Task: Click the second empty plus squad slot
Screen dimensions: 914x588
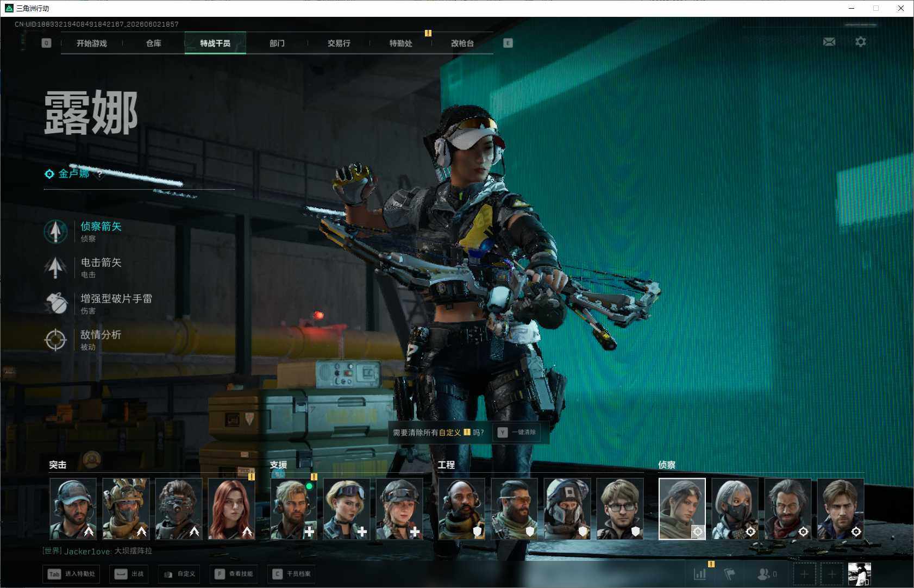Action: [831, 574]
